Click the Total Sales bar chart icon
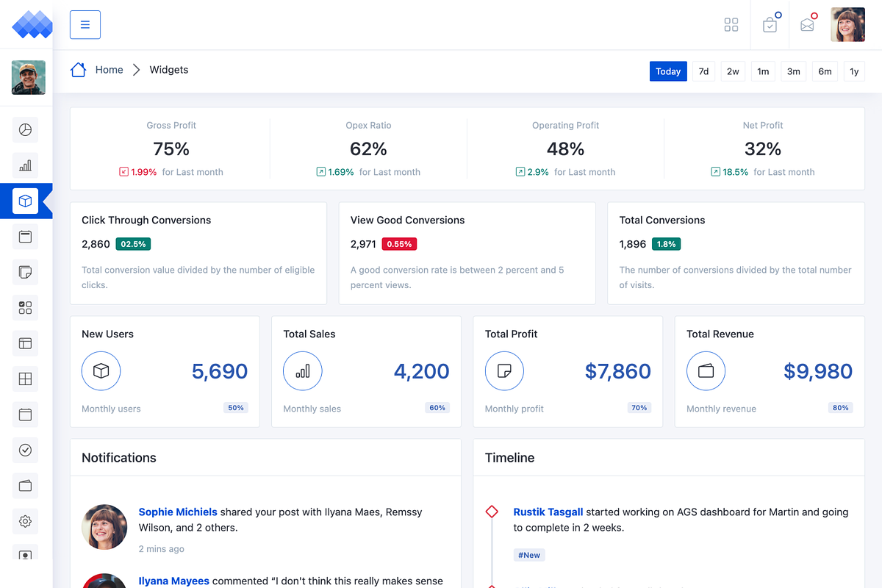The width and height of the screenshot is (882, 588). pyautogui.click(x=303, y=371)
